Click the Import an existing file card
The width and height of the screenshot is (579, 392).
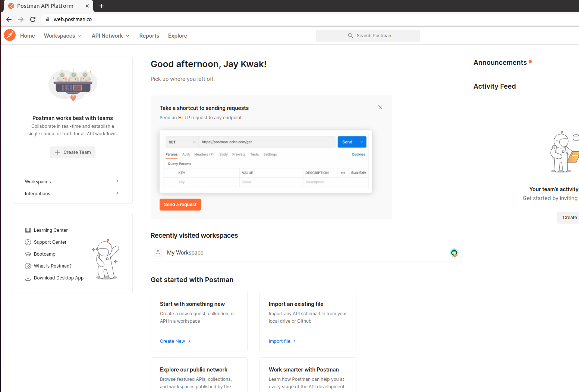click(308, 322)
